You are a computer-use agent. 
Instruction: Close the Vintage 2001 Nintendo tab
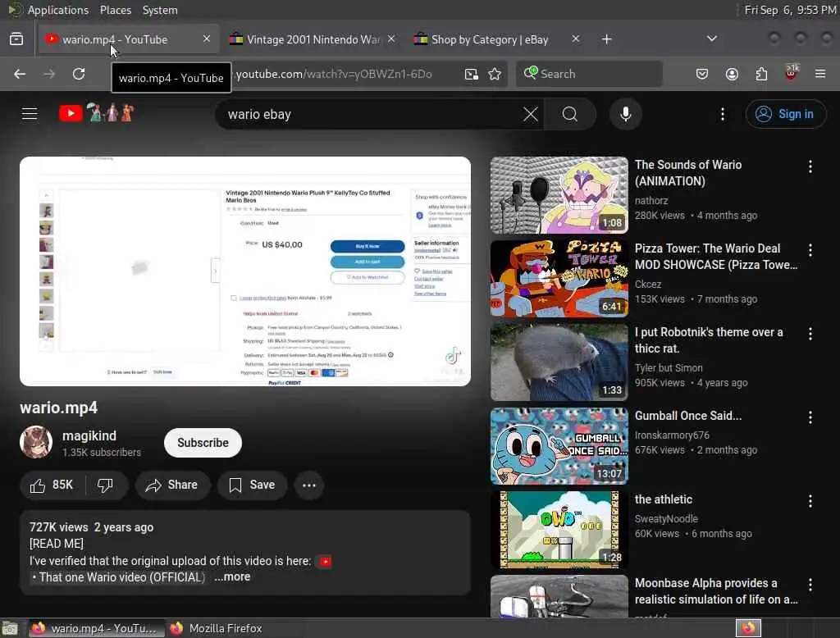tap(391, 39)
